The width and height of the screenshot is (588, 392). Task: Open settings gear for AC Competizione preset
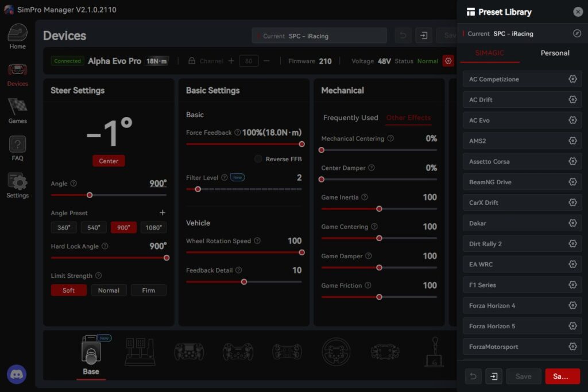point(572,79)
